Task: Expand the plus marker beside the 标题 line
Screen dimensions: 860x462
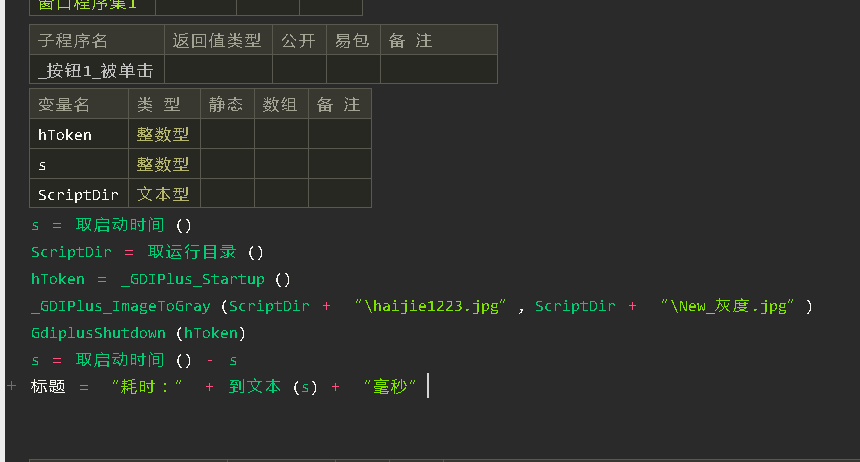Action: 10,385
